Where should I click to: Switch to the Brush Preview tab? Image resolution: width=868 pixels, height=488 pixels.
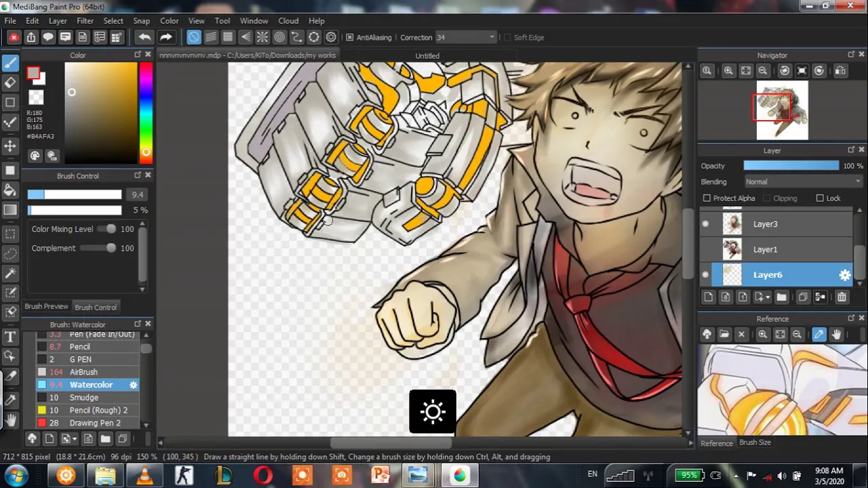tap(47, 307)
